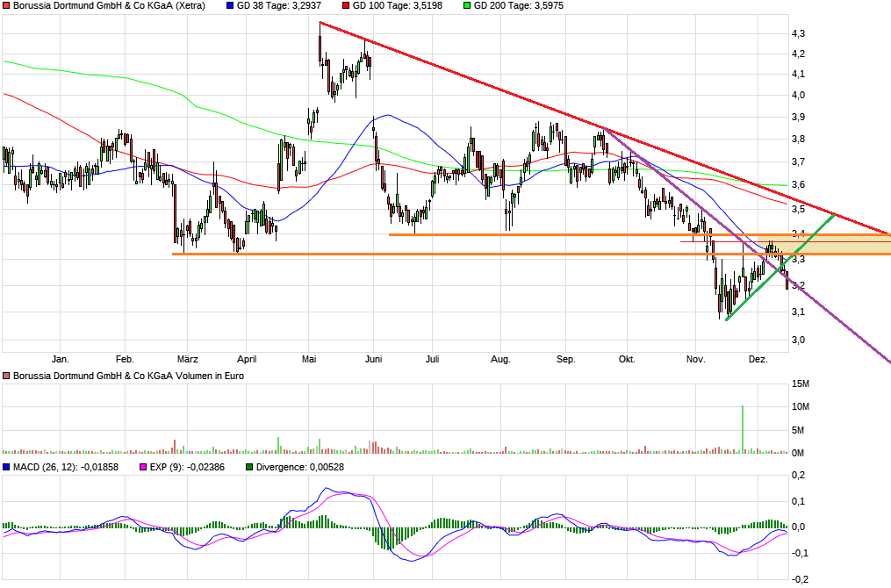Click the Juli month label
This screenshot has width=891, height=588.
click(x=433, y=359)
